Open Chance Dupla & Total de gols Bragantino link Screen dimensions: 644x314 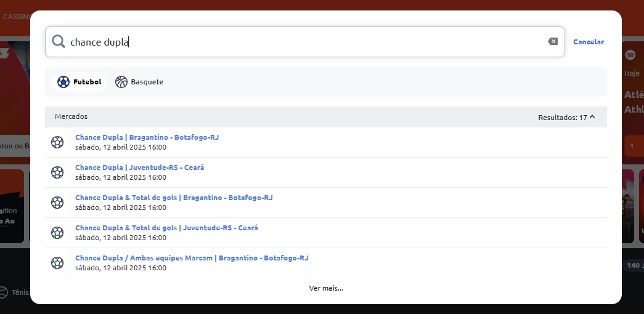[174, 198]
